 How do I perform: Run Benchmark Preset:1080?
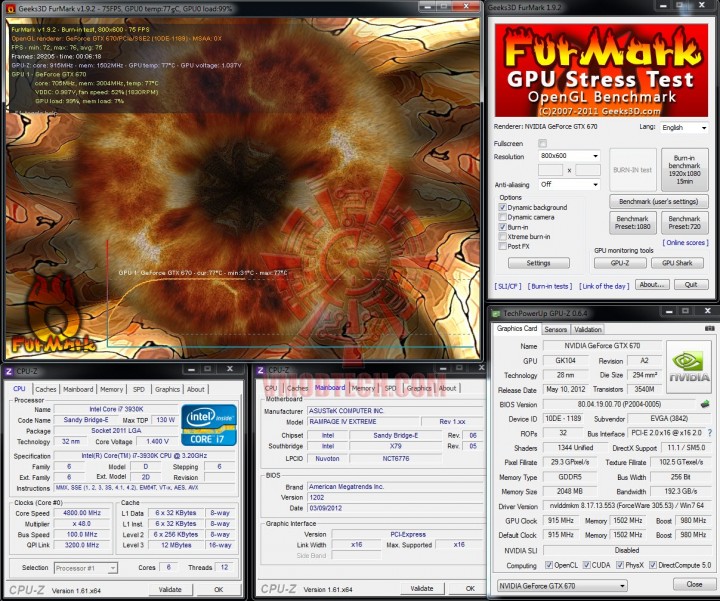coord(633,223)
